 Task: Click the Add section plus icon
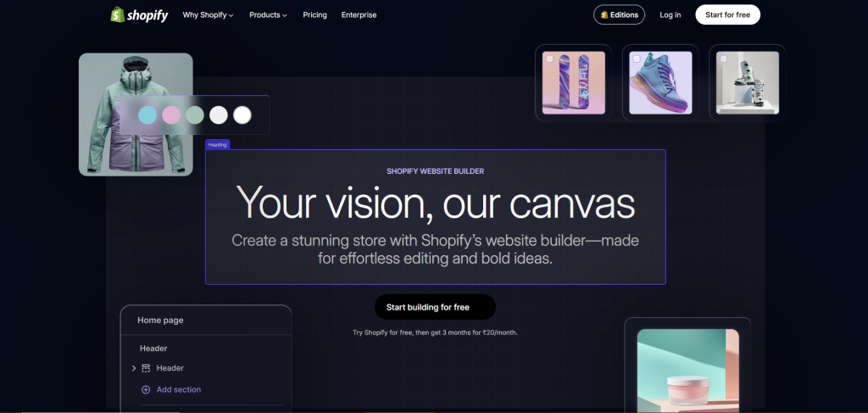tap(146, 390)
